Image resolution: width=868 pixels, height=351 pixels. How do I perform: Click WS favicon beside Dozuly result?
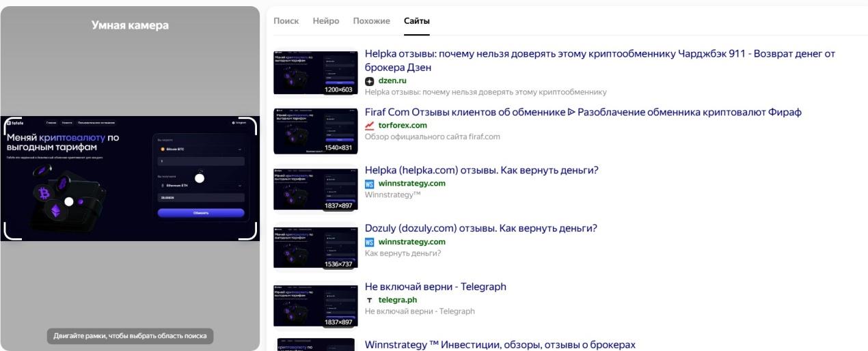(x=370, y=242)
